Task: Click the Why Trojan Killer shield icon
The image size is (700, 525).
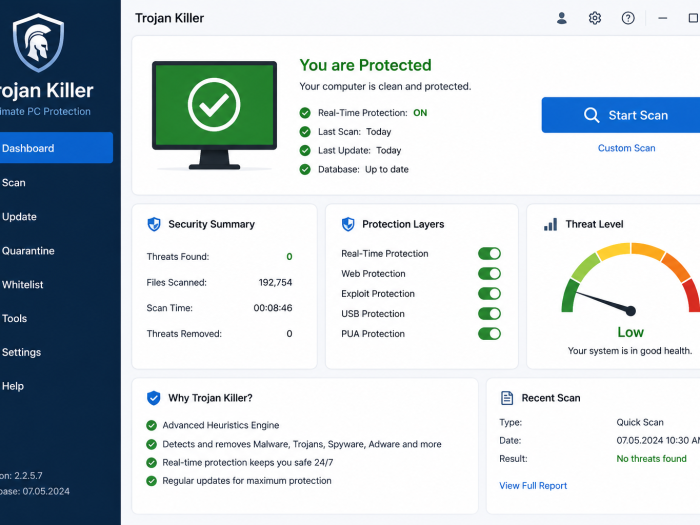Action: tap(154, 398)
